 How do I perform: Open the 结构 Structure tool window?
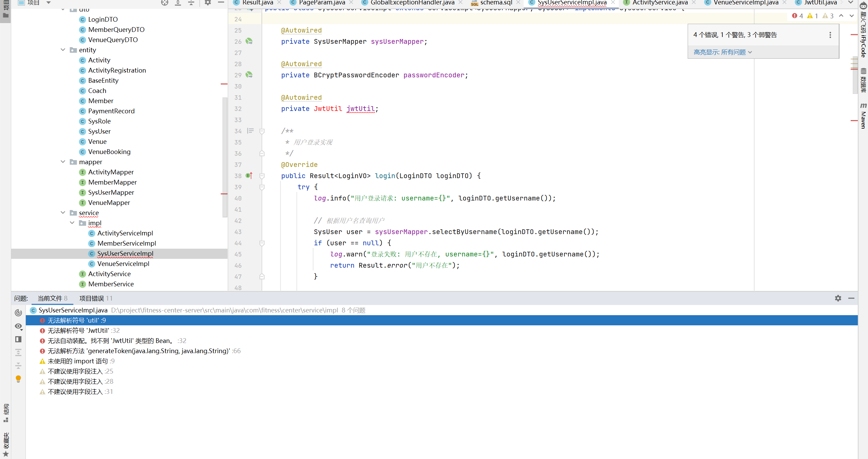(6, 413)
